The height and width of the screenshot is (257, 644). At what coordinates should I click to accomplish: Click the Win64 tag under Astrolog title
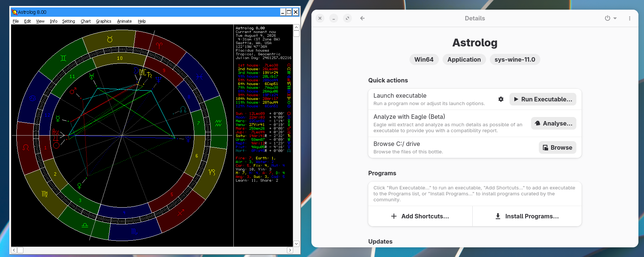point(424,59)
